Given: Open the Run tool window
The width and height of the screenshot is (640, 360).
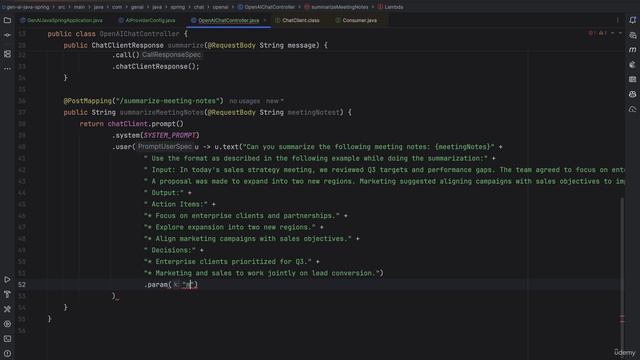Looking at the screenshot, I should point(7,280).
